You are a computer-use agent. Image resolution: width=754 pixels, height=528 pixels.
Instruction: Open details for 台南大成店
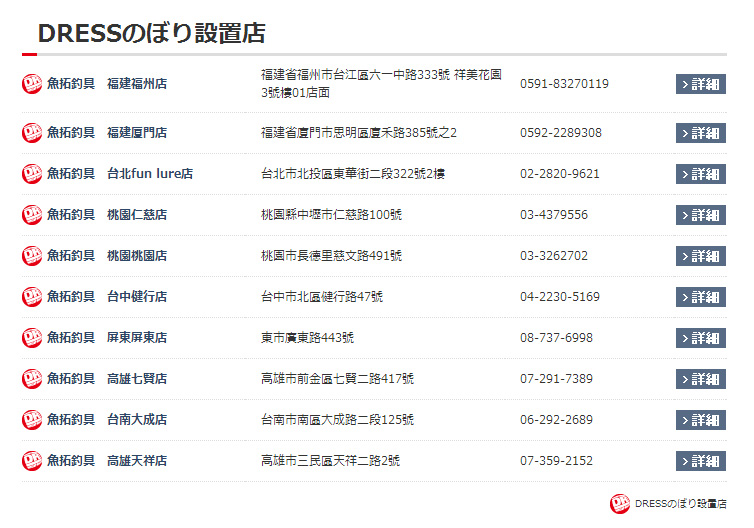(701, 420)
